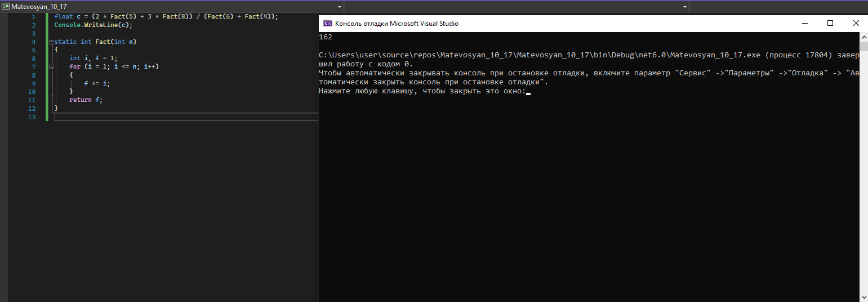Click the closing brace on line 12

tap(56, 108)
